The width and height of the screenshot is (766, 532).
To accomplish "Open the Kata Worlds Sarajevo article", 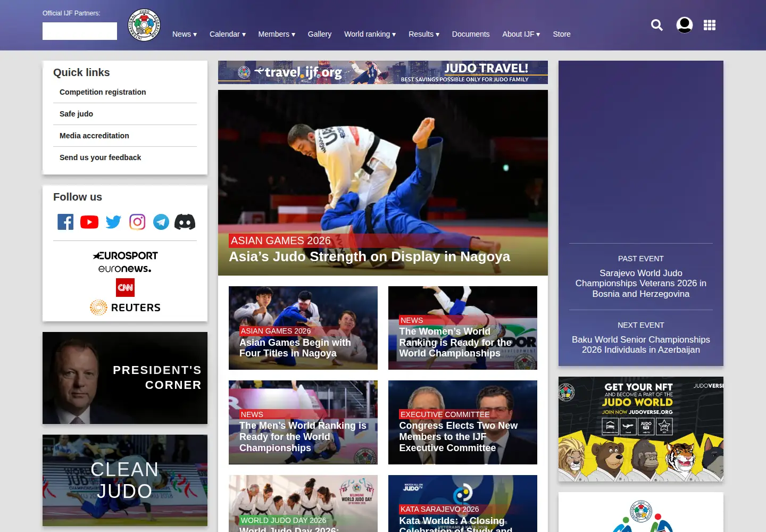I will coord(463,503).
